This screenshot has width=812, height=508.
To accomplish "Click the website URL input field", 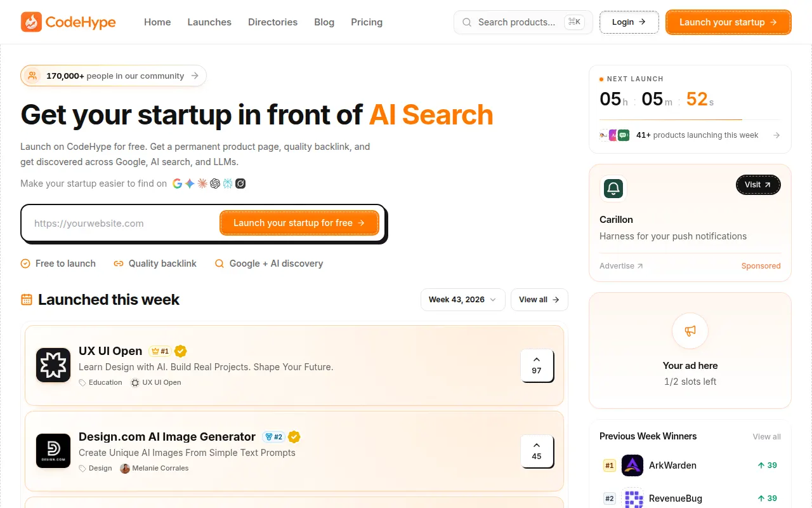I will pos(122,224).
